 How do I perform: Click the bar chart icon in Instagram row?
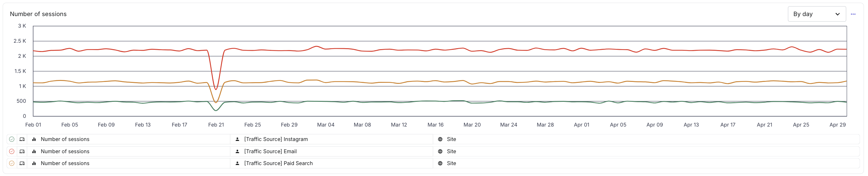34,139
